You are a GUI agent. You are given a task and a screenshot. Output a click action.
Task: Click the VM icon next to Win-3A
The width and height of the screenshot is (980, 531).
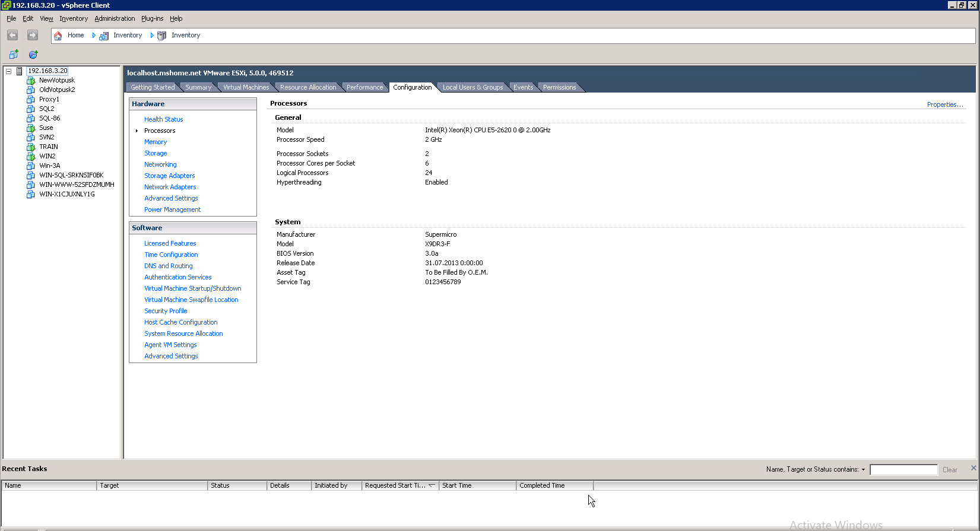pyautogui.click(x=31, y=166)
